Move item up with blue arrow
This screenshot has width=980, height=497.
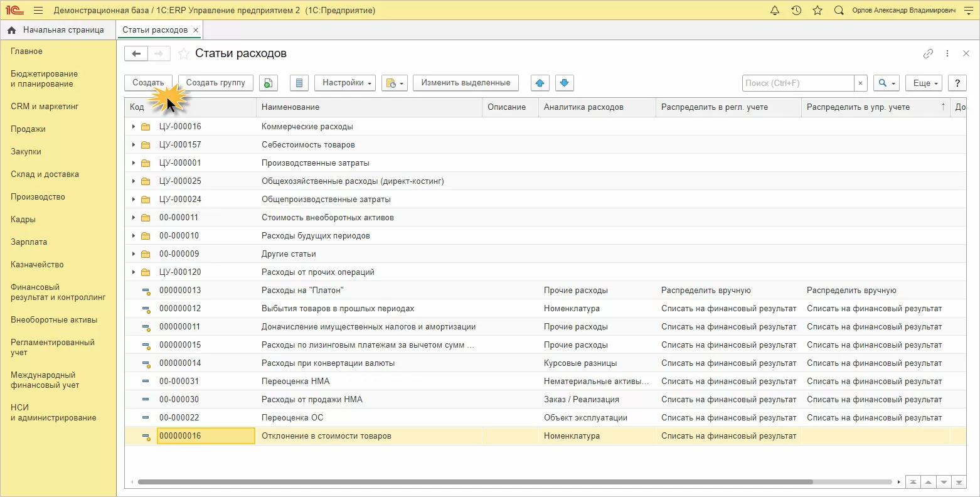540,83
